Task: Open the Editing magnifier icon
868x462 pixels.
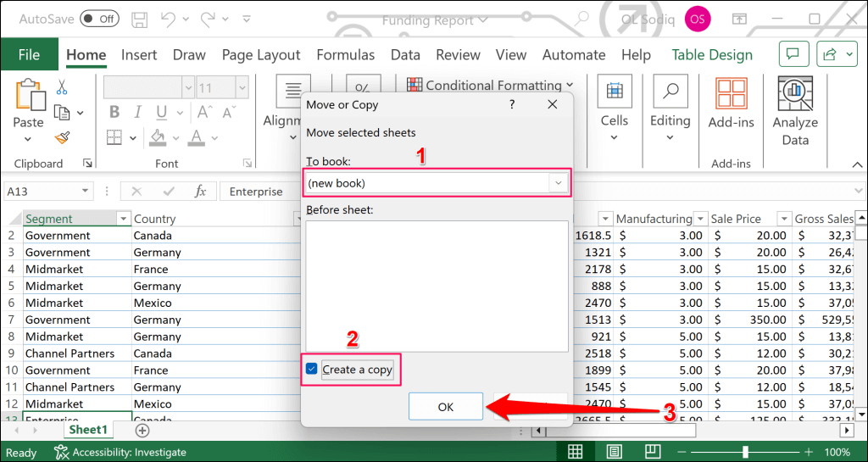Action: [x=670, y=91]
